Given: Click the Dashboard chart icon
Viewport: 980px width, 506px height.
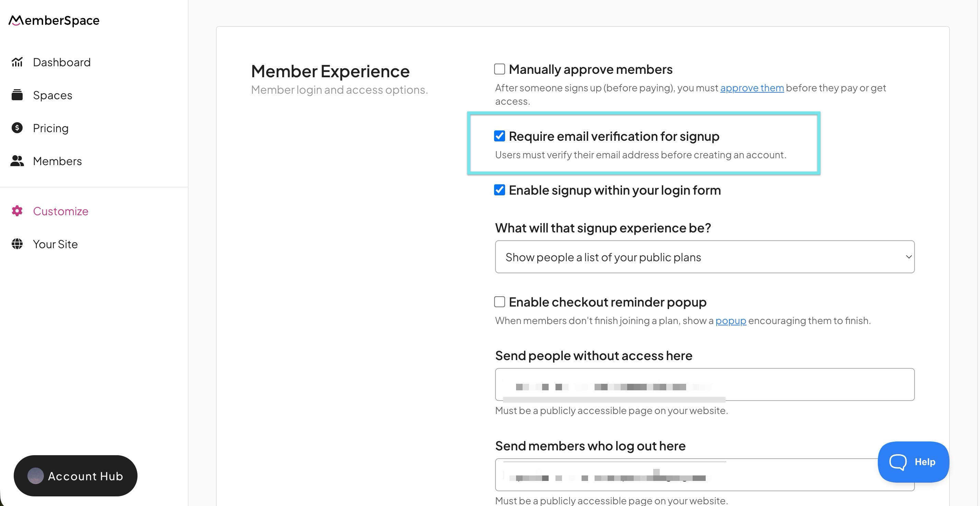Looking at the screenshot, I should point(17,62).
